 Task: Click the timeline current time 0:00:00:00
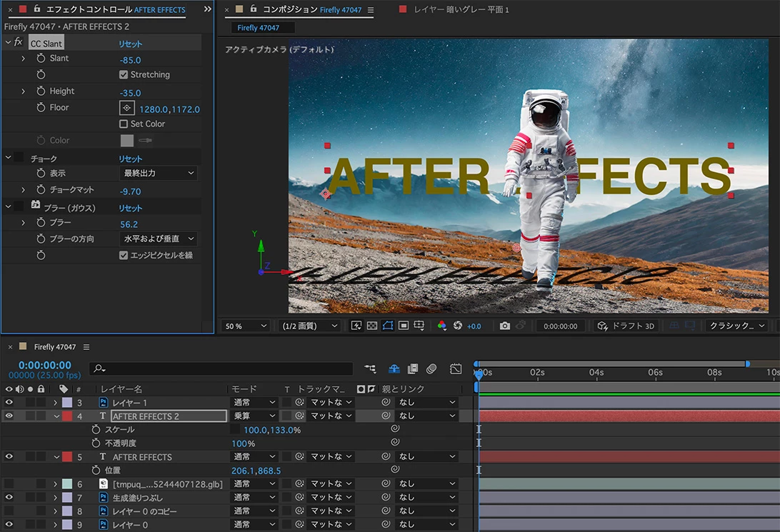(45, 365)
